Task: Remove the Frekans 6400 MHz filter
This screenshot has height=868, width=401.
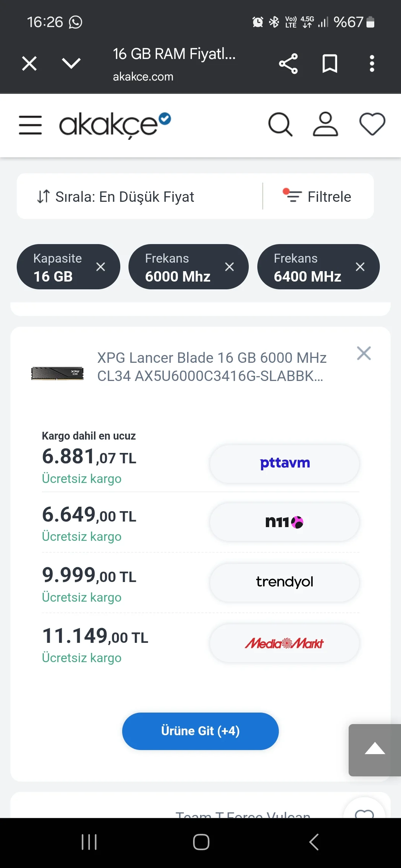Action: [x=360, y=267]
